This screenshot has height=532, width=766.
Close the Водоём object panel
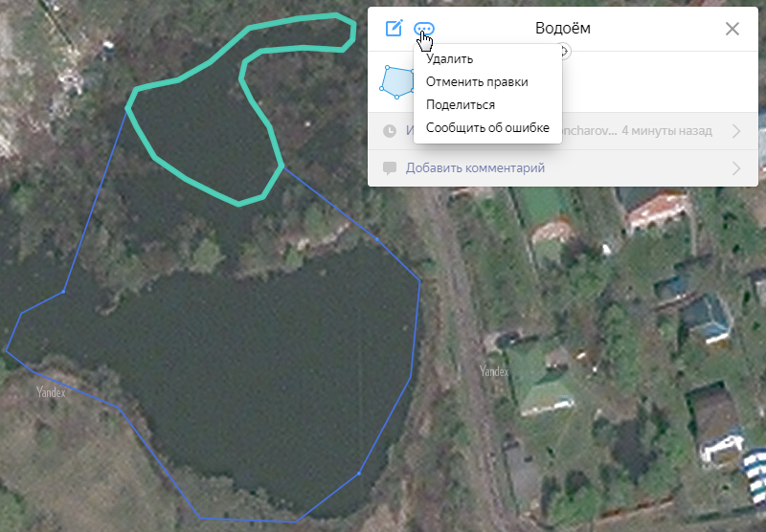tap(732, 29)
